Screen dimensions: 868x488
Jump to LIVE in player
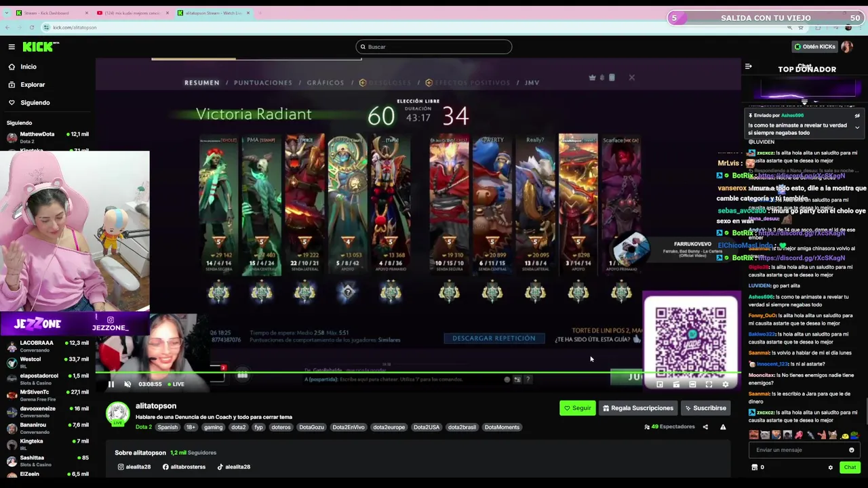[175, 384]
